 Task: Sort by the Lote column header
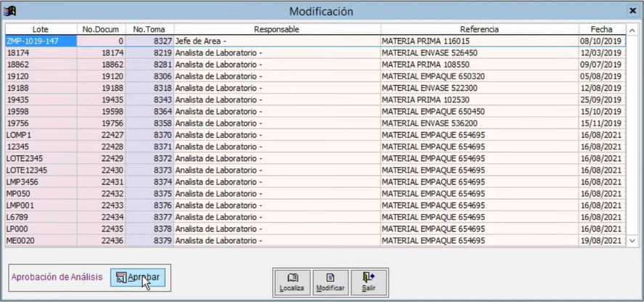(41, 29)
